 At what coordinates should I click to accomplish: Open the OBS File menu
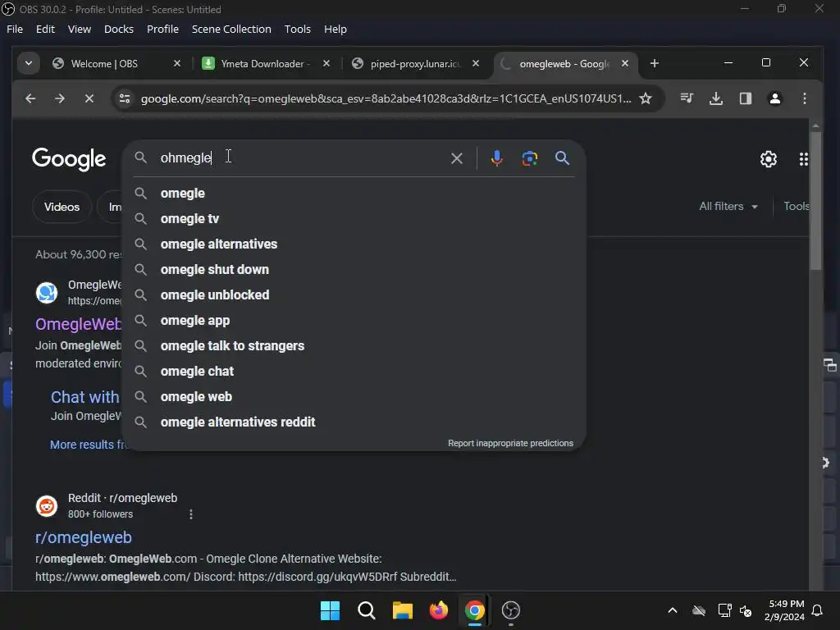pyautogui.click(x=15, y=29)
